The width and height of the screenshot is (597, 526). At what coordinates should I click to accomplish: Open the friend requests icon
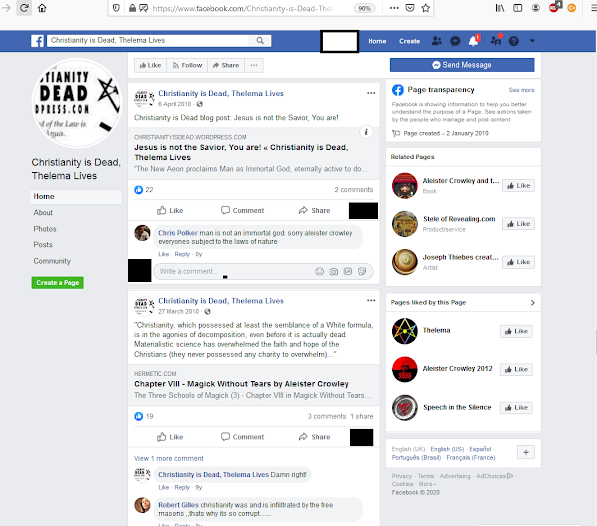437,41
